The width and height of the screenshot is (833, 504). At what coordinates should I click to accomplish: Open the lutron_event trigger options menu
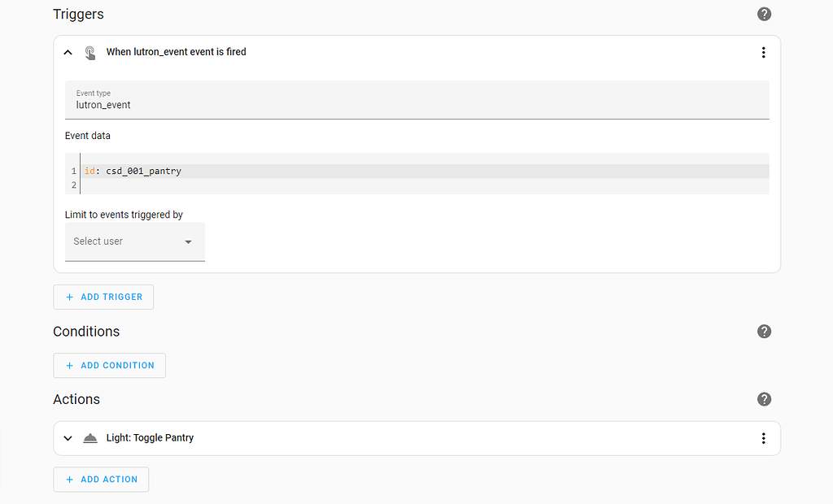tap(763, 52)
